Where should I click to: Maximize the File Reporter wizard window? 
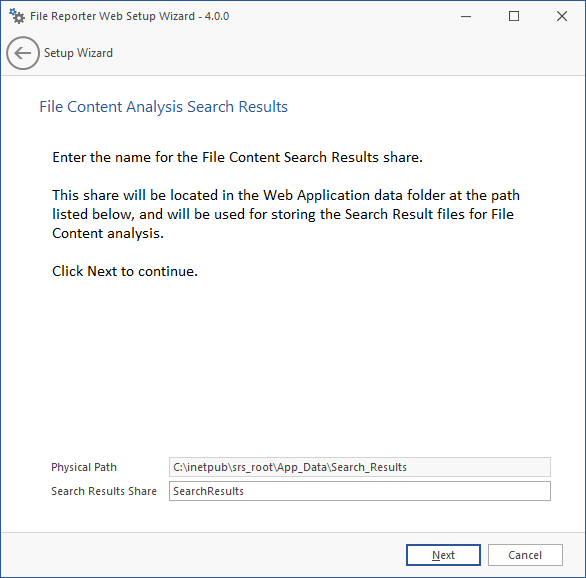[514, 16]
